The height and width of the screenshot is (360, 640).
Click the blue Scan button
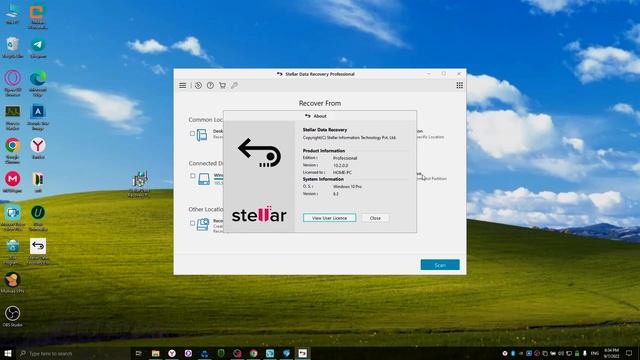pos(440,265)
